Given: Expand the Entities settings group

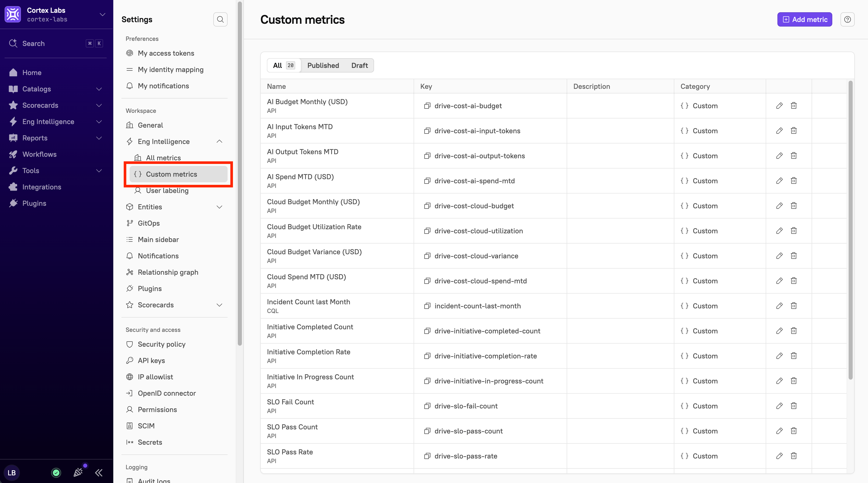Looking at the screenshot, I should (219, 207).
